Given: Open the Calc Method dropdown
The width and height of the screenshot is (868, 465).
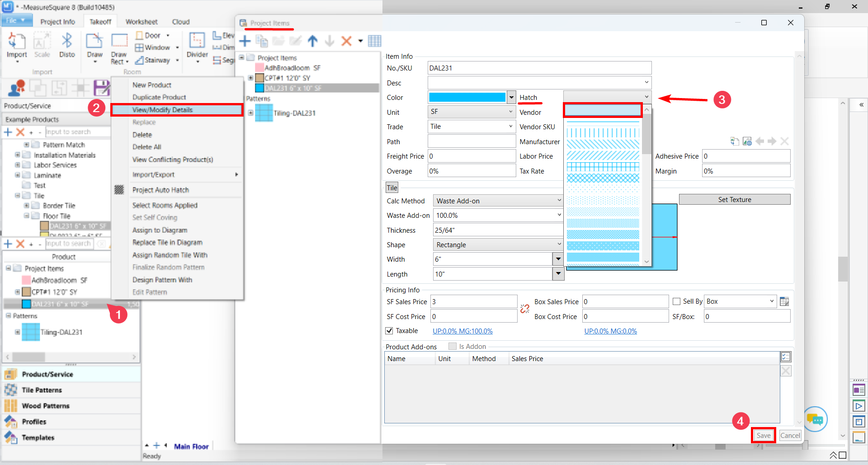Looking at the screenshot, I should 498,201.
